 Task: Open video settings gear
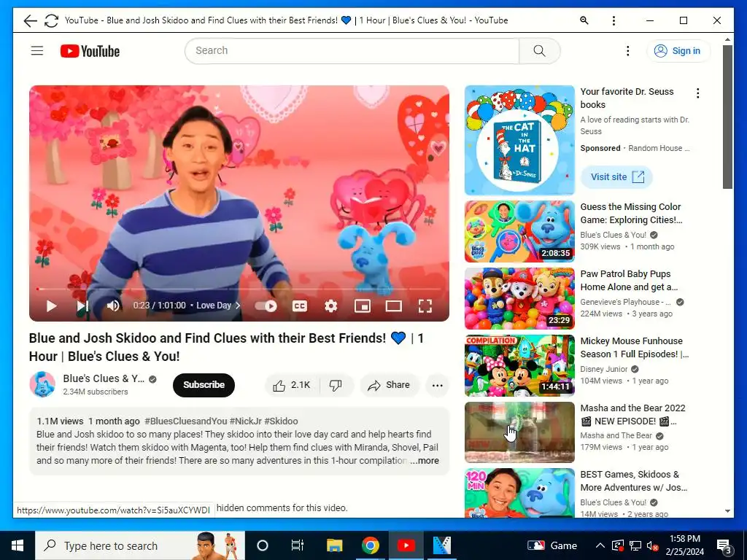tap(330, 306)
